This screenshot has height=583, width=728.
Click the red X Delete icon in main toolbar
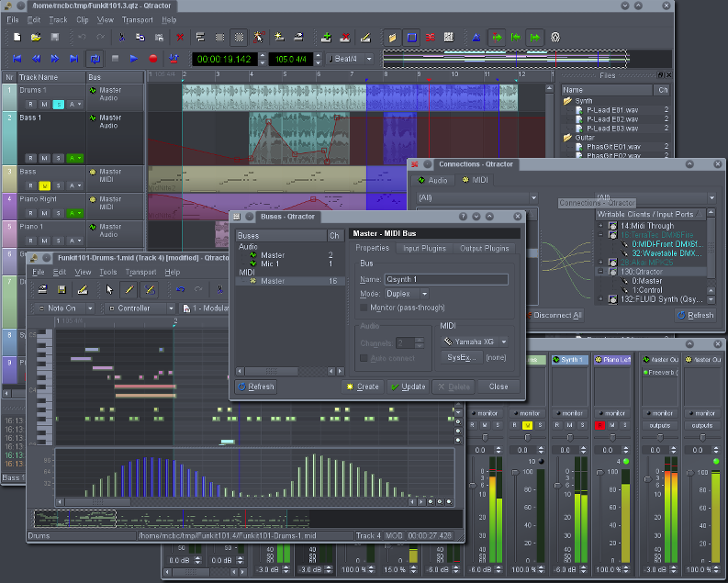pyautogui.click(x=180, y=37)
